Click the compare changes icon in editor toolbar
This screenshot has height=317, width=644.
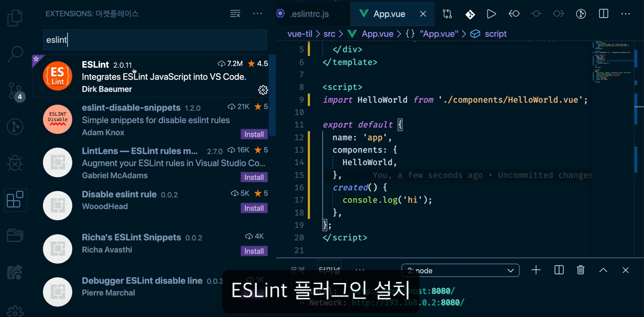pyautogui.click(x=447, y=14)
